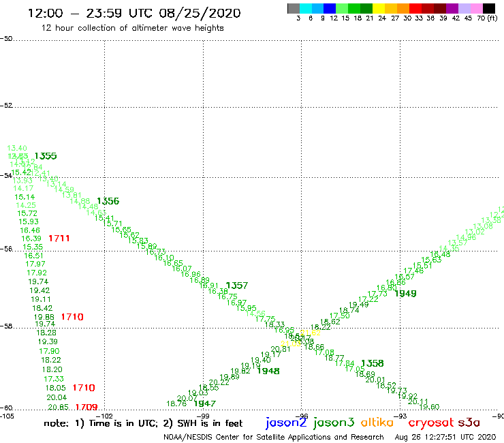Click the '-58' latitude axis label
The width and height of the screenshot is (504, 443).
point(6,326)
